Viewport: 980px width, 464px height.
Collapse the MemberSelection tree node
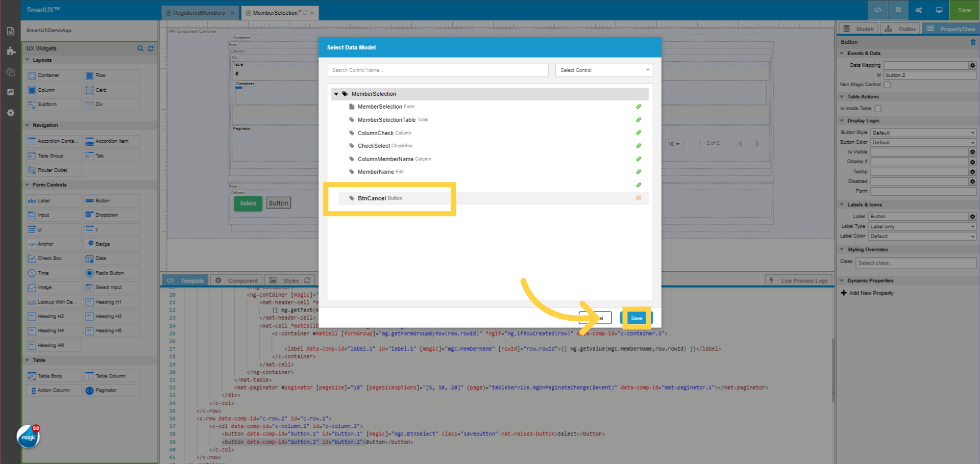336,94
